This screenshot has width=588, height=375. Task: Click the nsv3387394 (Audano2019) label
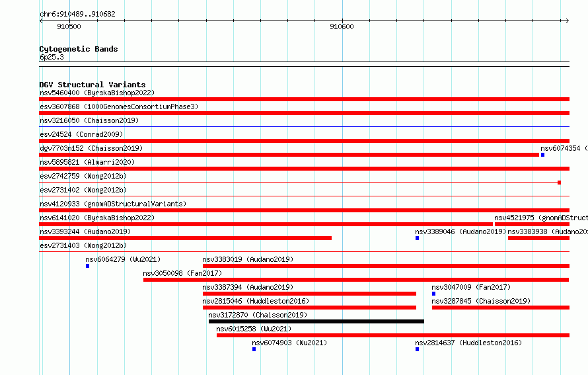click(x=248, y=287)
